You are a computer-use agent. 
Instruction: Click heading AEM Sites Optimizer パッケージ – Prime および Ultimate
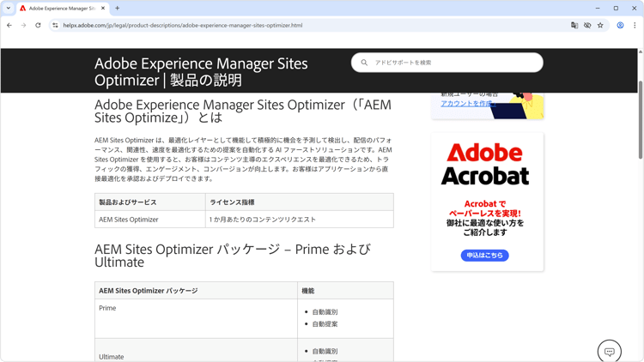pos(233,256)
